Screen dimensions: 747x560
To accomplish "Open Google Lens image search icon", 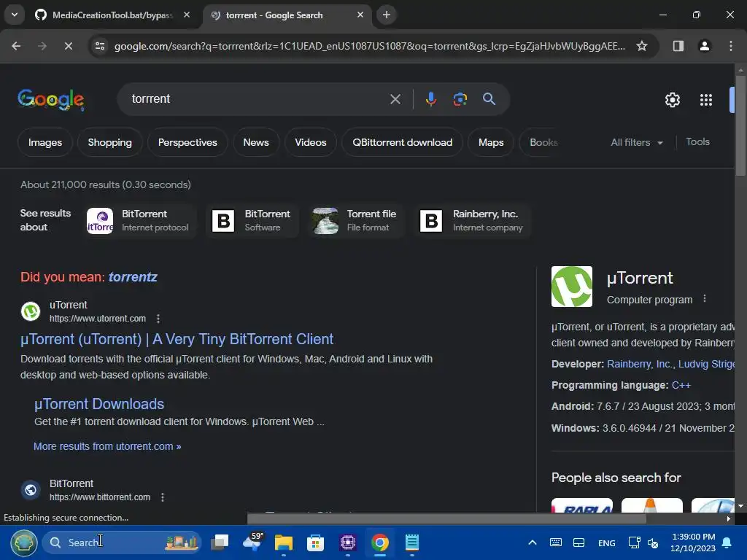I will (x=460, y=99).
